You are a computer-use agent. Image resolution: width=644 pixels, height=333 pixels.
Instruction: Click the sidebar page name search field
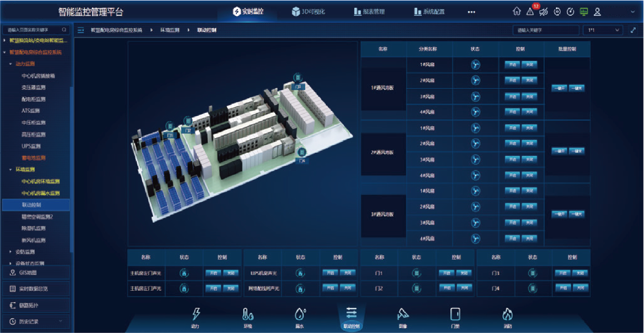tap(33, 30)
